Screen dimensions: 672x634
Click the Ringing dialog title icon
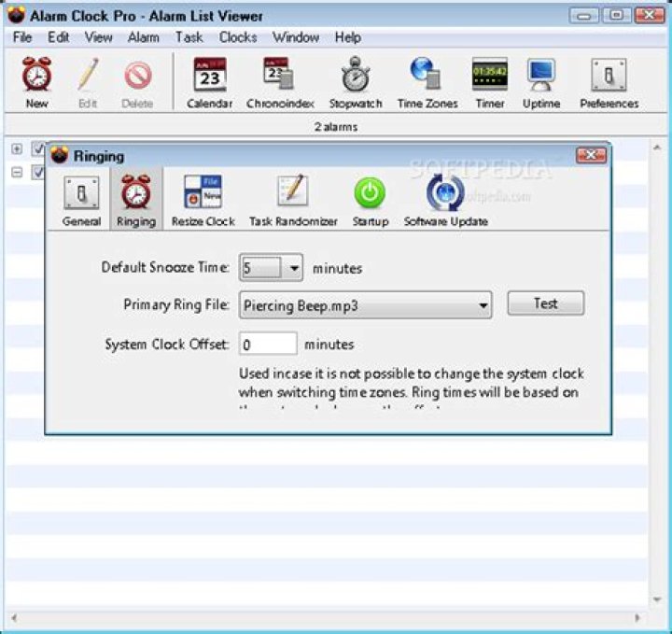click(60, 155)
